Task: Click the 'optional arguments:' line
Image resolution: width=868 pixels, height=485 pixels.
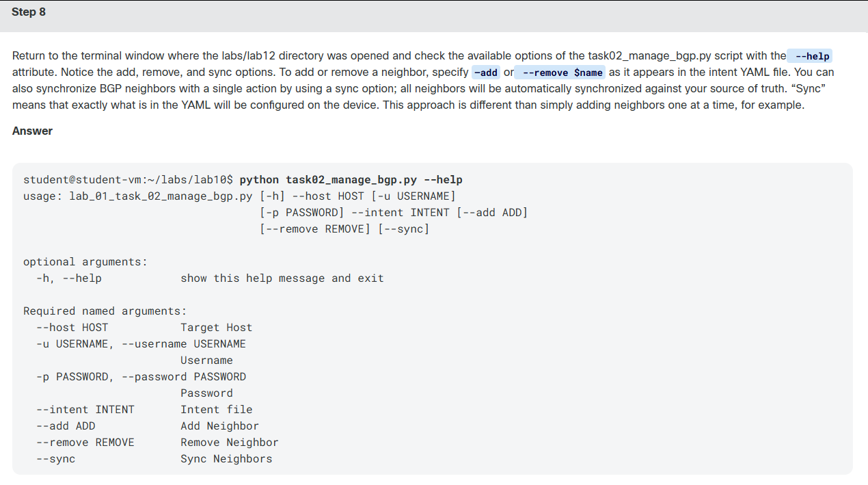Action: point(85,262)
